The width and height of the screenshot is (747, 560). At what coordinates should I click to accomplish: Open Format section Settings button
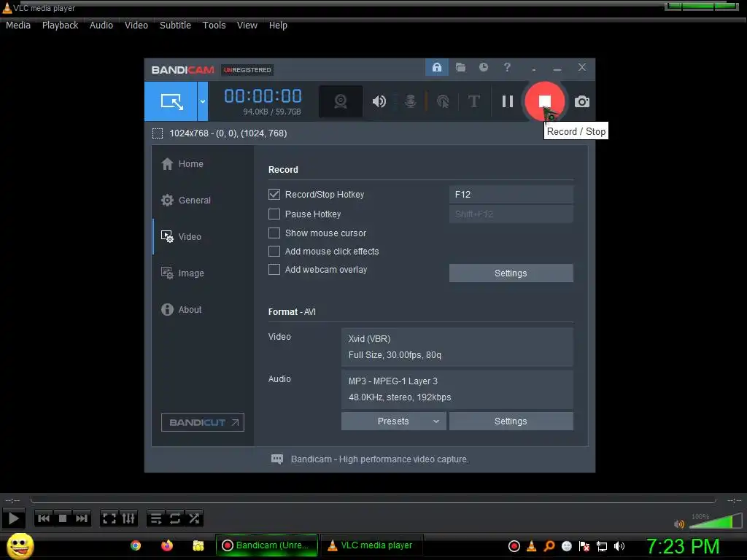pyautogui.click(x=511, y=421)
